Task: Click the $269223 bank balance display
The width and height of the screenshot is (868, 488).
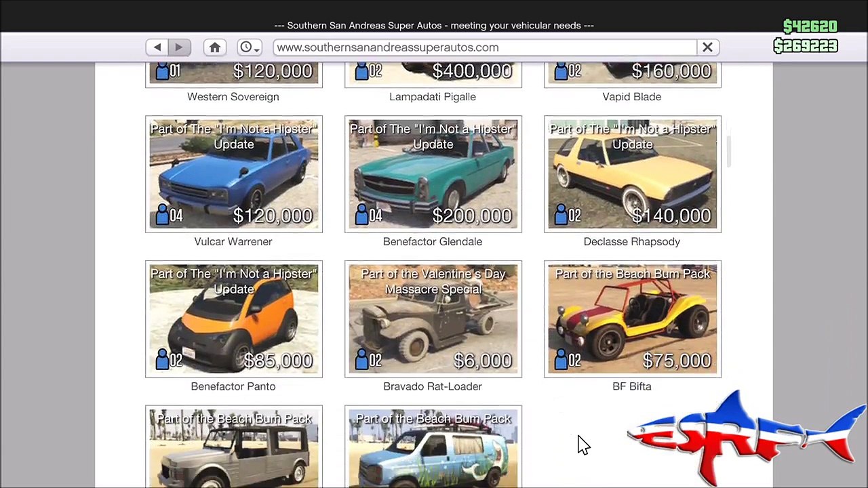Action: click(x=806, y=45)
